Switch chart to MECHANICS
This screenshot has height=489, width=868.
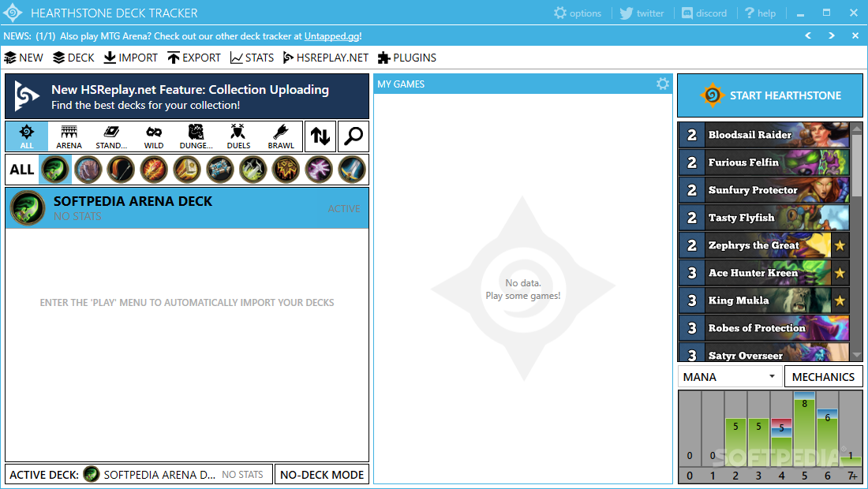point(823,377)
